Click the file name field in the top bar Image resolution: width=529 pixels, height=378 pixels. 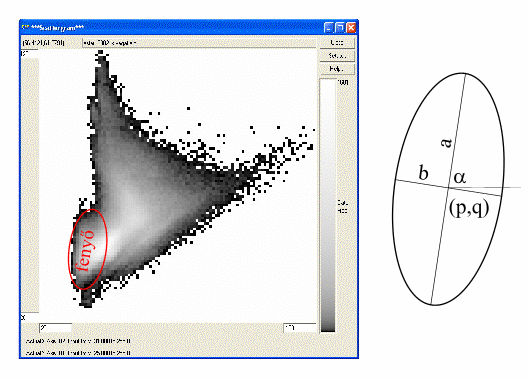coord(199,43)
